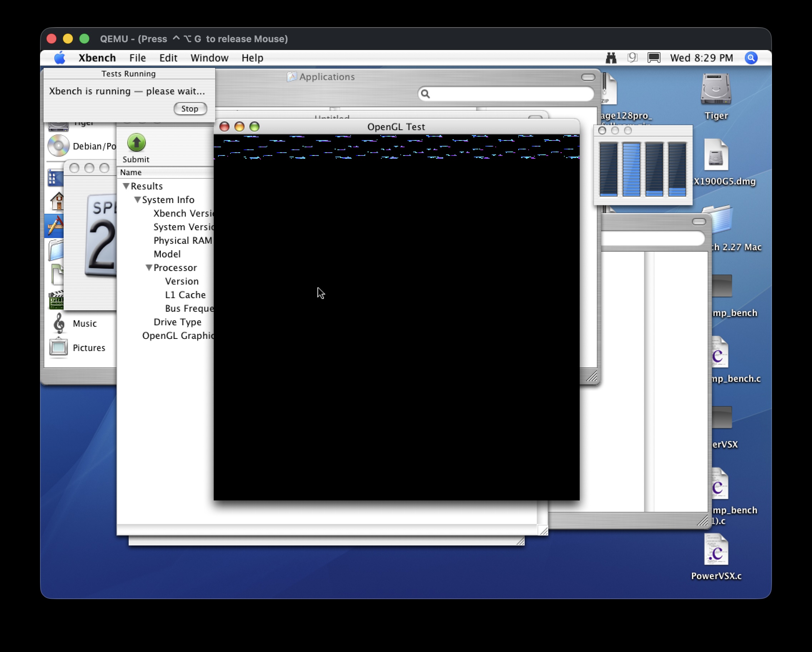This screenshot has width=812, height=652.
Task: Click the right Finder window resize handle
Action: click(702, 520)
